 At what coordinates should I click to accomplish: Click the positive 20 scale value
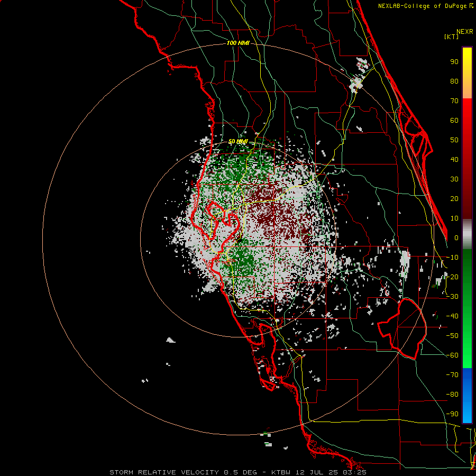[454, 198]
